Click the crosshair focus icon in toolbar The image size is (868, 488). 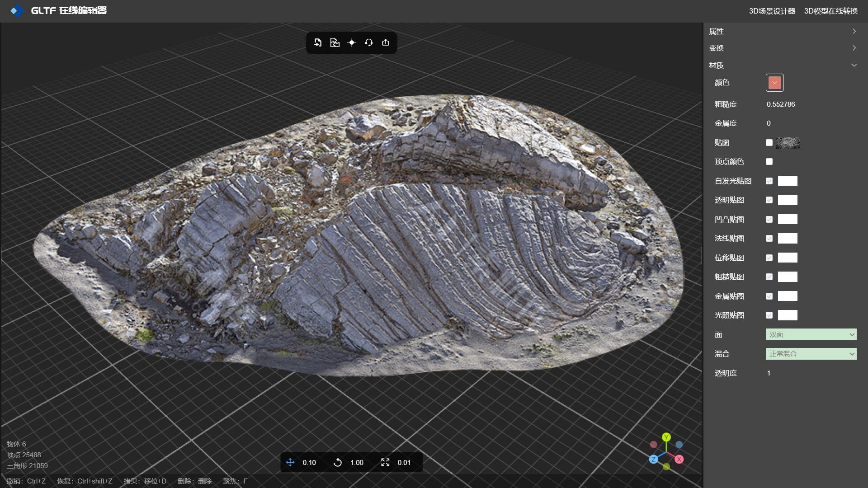coord(352,42)
